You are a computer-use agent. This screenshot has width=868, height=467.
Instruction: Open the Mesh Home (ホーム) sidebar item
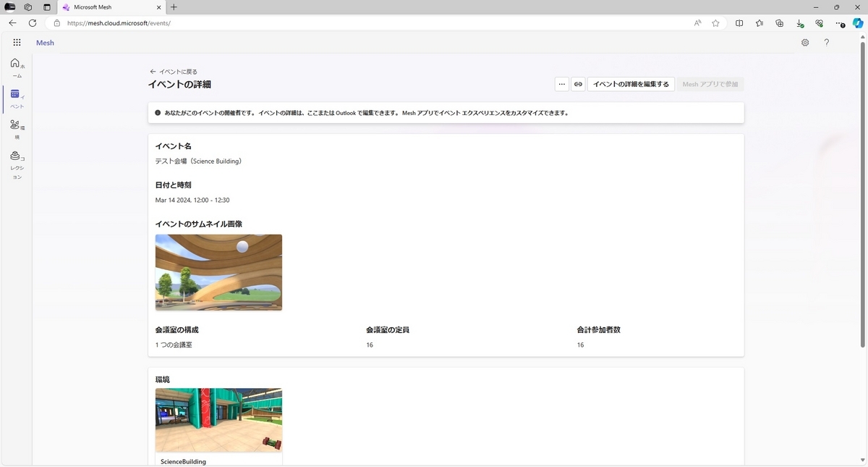pyautogui.click(x=17, y=68)
